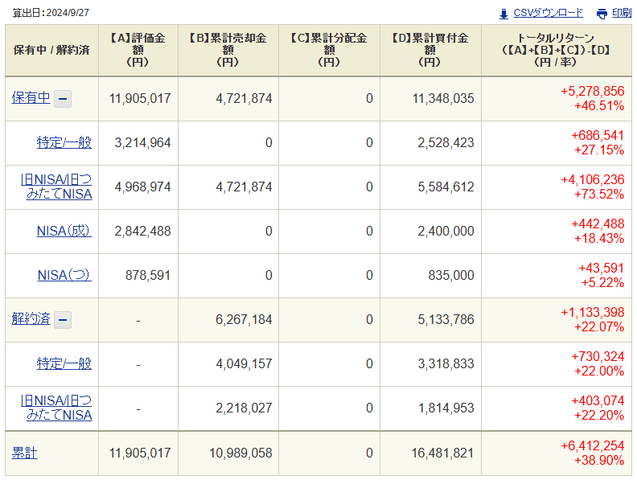The height and width of the screenshot is (480, 637).
Task: Open the NISA(つ) row link
Action: tap(64, 275)
